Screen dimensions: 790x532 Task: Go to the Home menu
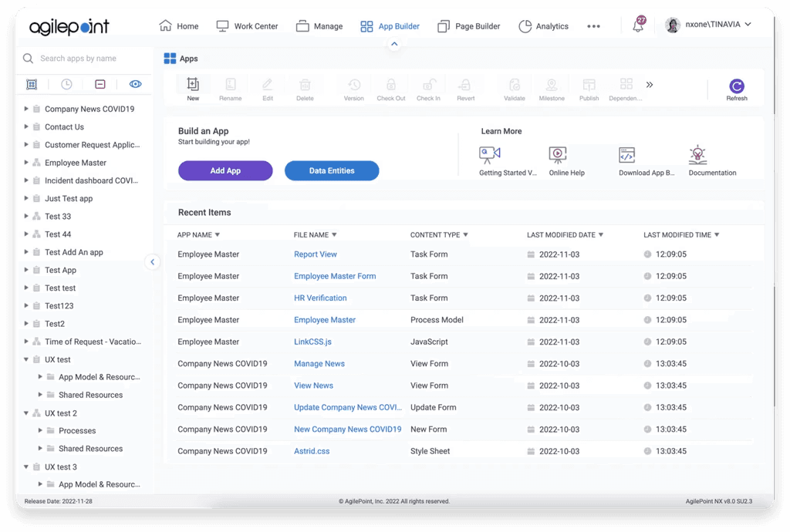click(179, 25)
